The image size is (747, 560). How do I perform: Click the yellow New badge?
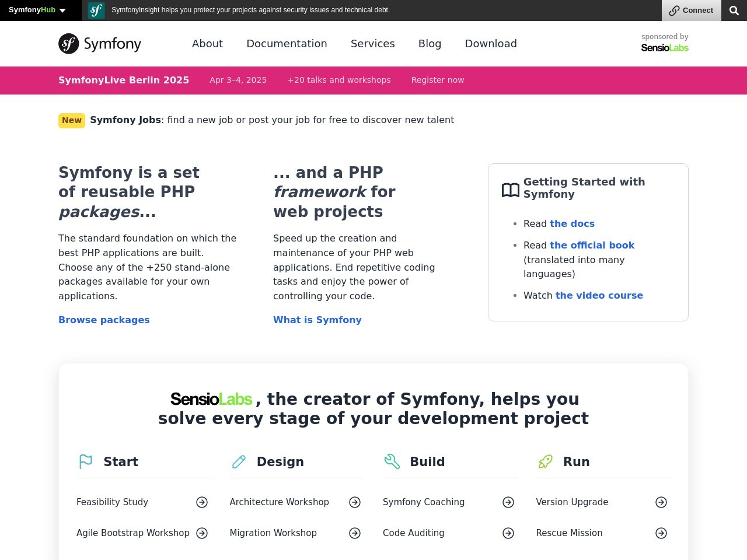[x=72, y=120]
